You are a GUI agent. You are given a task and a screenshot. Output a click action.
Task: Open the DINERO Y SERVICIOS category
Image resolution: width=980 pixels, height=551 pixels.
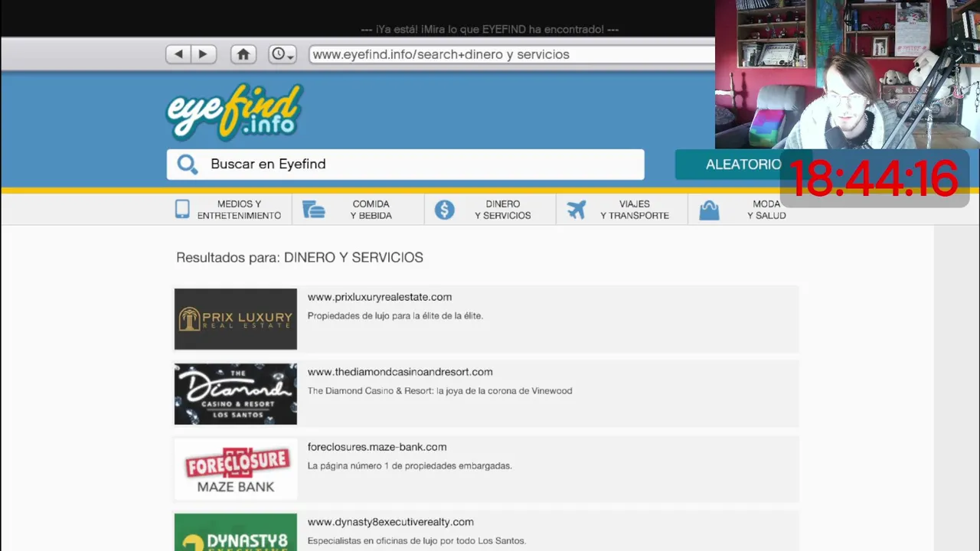point(502,210)
